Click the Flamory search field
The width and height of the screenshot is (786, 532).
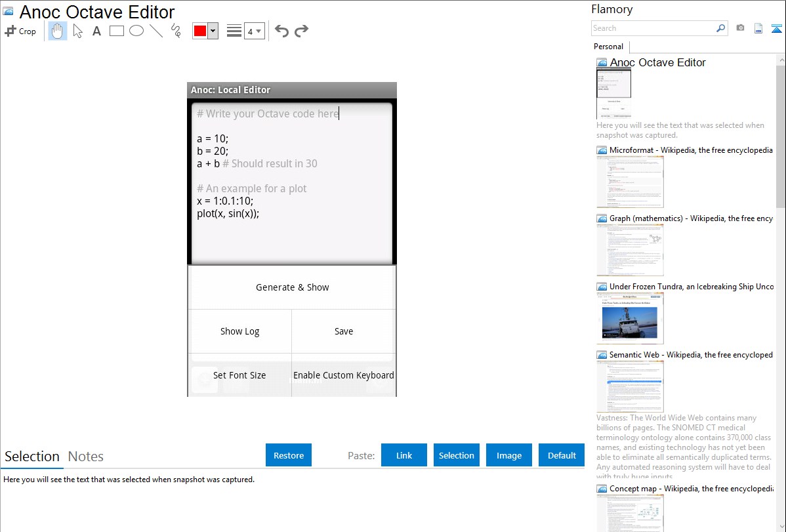pyautogui.click(x=653, y=28)
